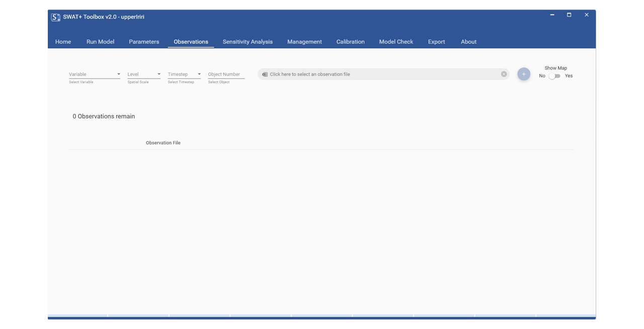Image resolution: width=644 pixels, height=329 pixels.
Task: Open the Timestep dropdown
Action: pyautogui.click(x=184, y=75)
